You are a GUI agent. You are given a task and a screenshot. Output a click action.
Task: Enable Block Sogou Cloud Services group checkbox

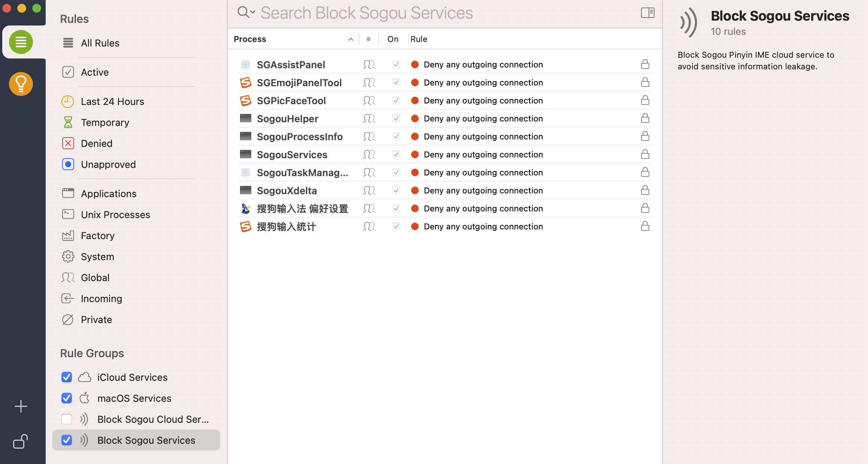coord(67,419)
